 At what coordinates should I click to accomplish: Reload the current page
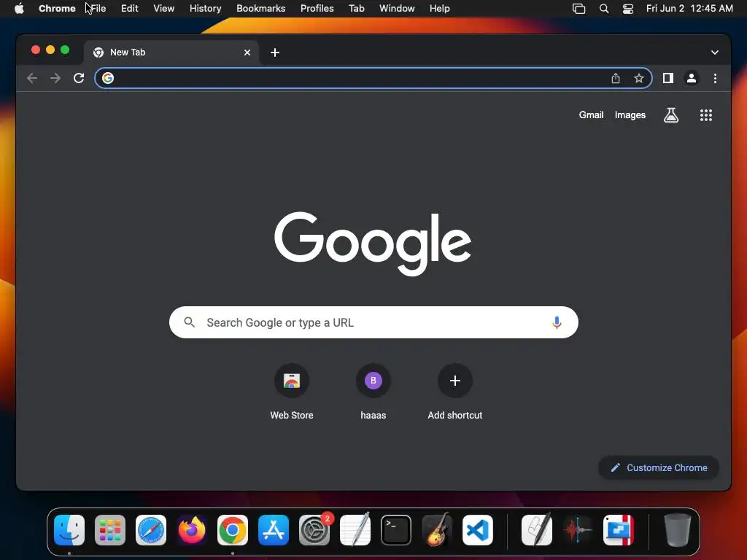(79, 78)
